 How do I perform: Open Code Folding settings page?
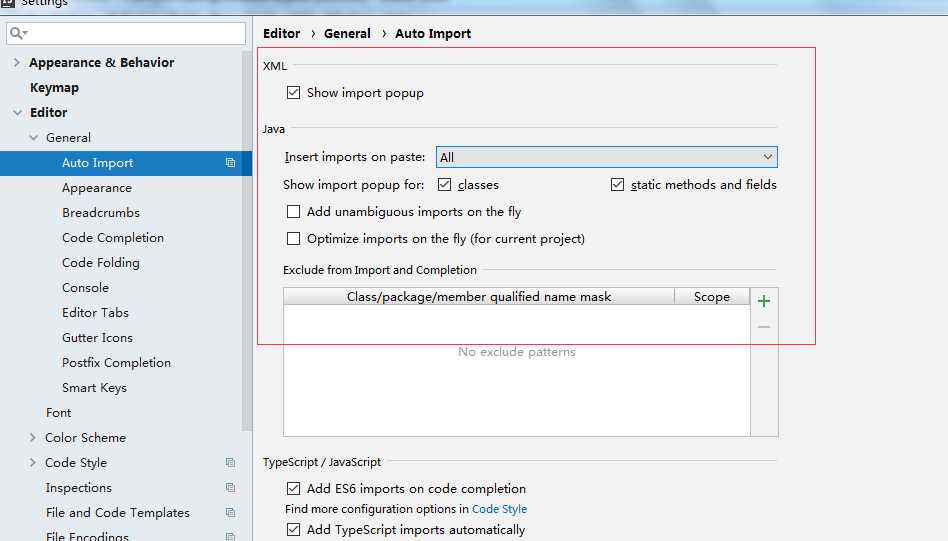pos(101,263)
